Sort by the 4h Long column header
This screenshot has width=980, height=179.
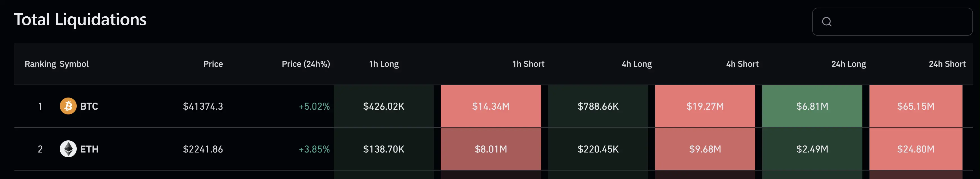point(636,64)
